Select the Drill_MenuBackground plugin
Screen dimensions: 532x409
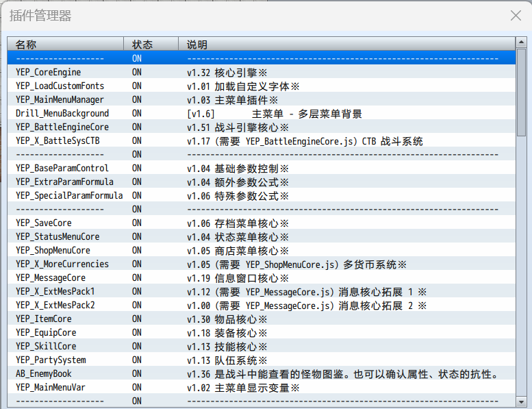click(x=262, y=113)
